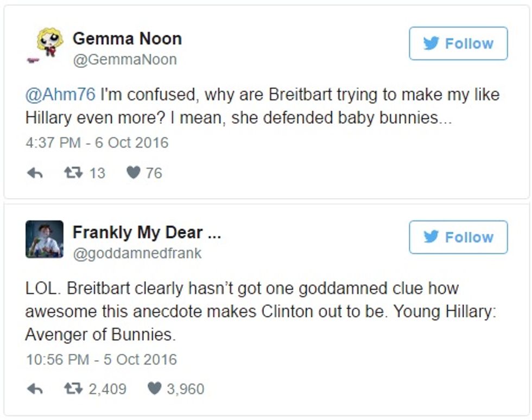
Task: Follow the @goddamnedfrank account
Action: pos(458,237)
